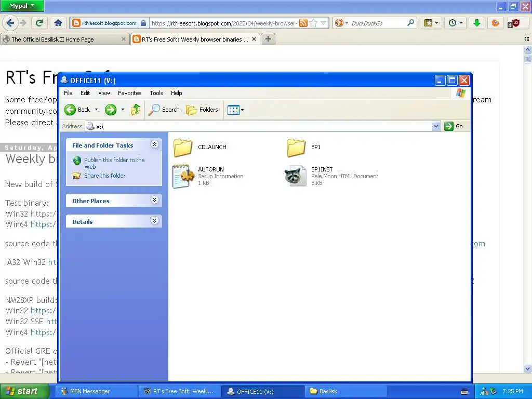Bookmark this page with the star icon
532x399 pixels.
[x=313, y=23]
